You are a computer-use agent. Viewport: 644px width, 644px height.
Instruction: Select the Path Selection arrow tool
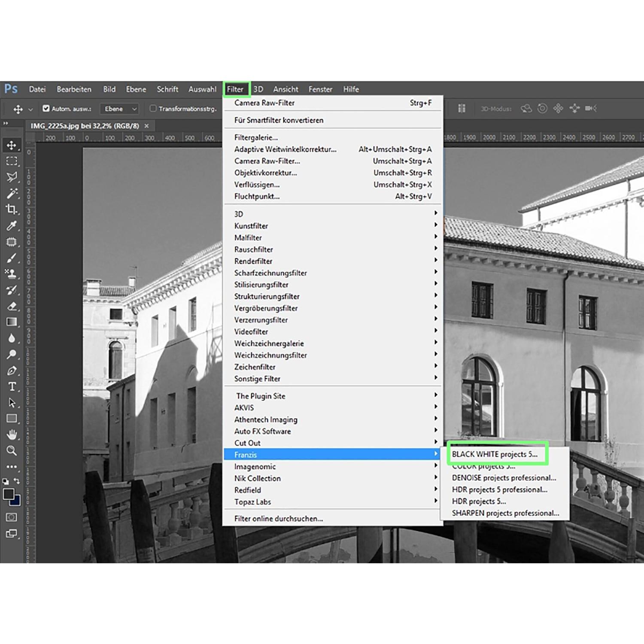[12, 403]
